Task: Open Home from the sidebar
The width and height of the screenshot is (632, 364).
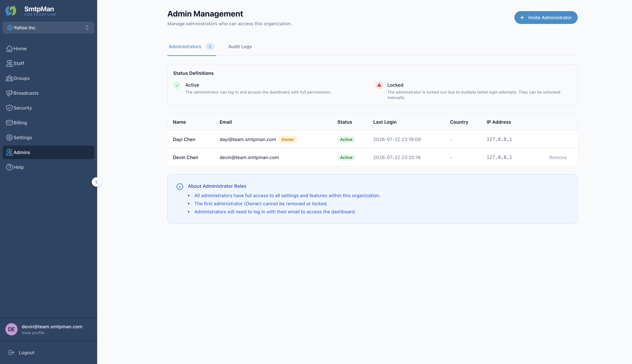Action: 49,49
